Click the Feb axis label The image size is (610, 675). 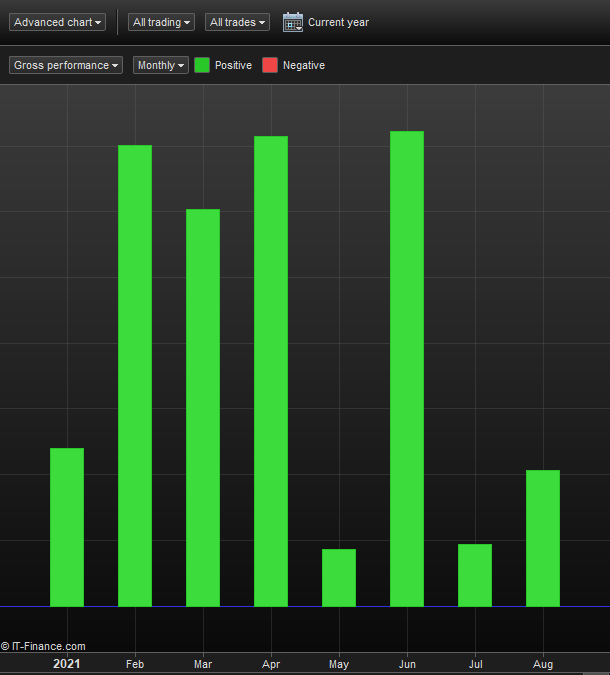(x=135, y=664)
